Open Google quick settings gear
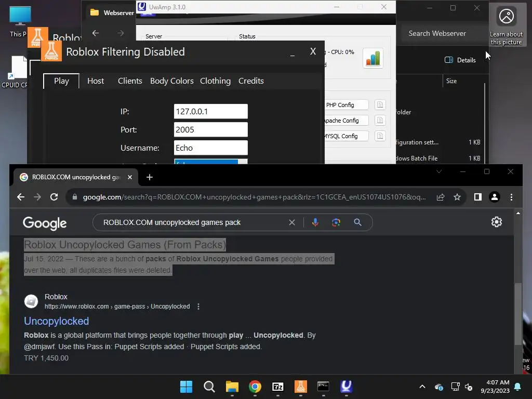Screen dimensions: 532x399 (x=496, y=222)
